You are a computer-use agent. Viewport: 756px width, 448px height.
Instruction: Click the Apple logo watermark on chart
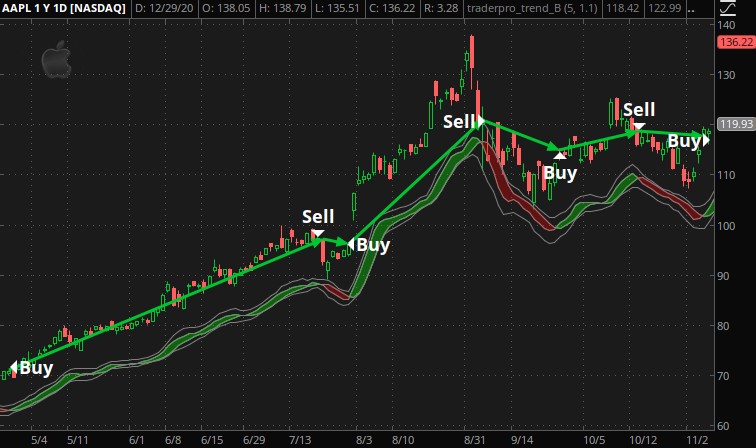pos(57,62)
